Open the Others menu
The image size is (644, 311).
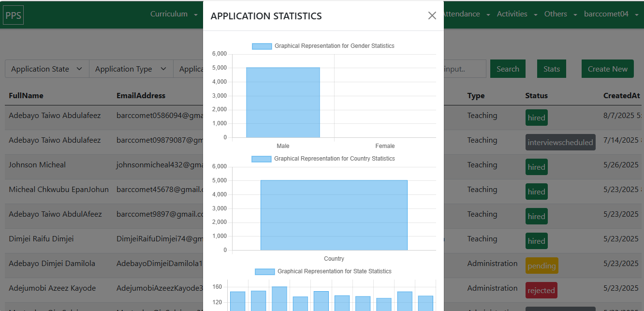560,14
